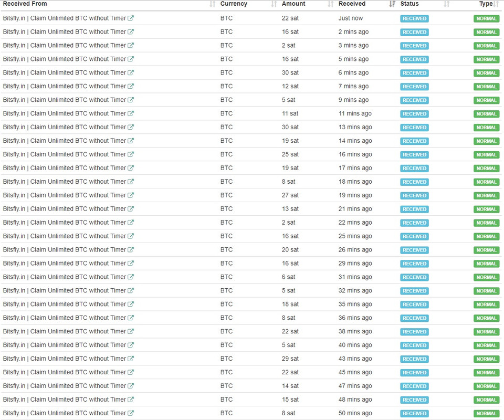The width and height of the screenshot is (504, 420).
Task: Click NORMAL badge in 'Just now' row
Action: click(486, 19)
